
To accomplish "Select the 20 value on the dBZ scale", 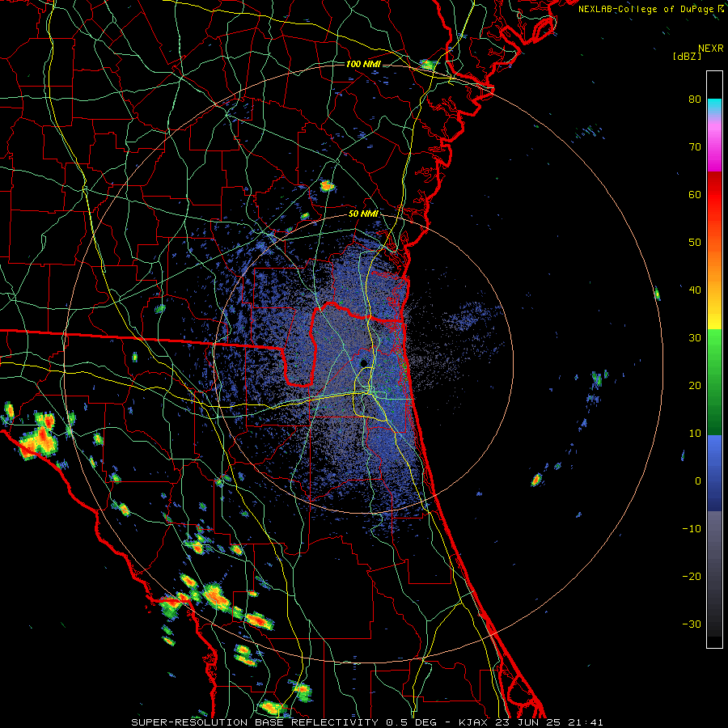I will [x=695, y=385].
